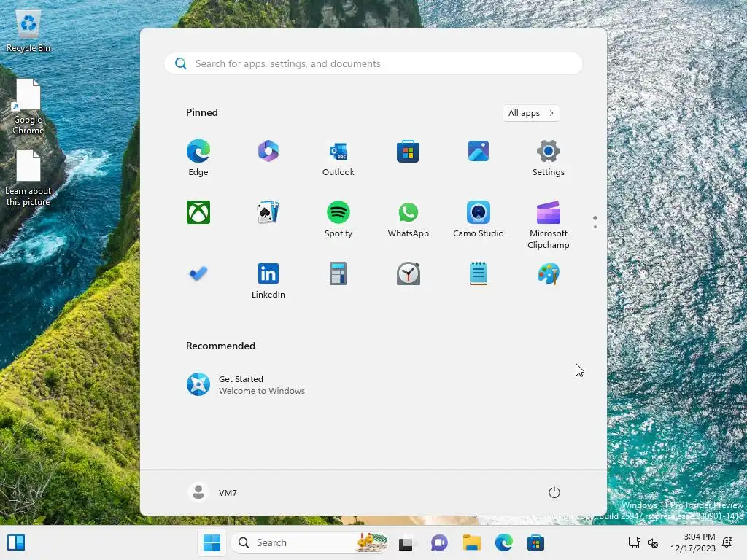Open Task View on the taskbar
The image size is (747, 560).
click(x=406, y=542)
